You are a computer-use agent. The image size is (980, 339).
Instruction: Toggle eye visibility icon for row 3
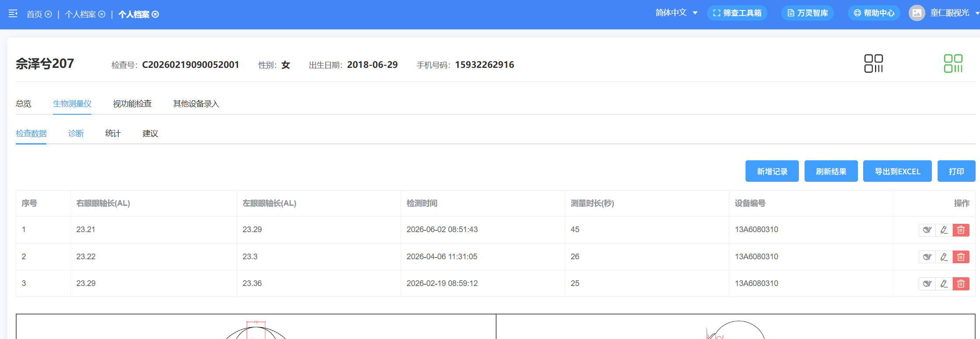pos(927,284)
